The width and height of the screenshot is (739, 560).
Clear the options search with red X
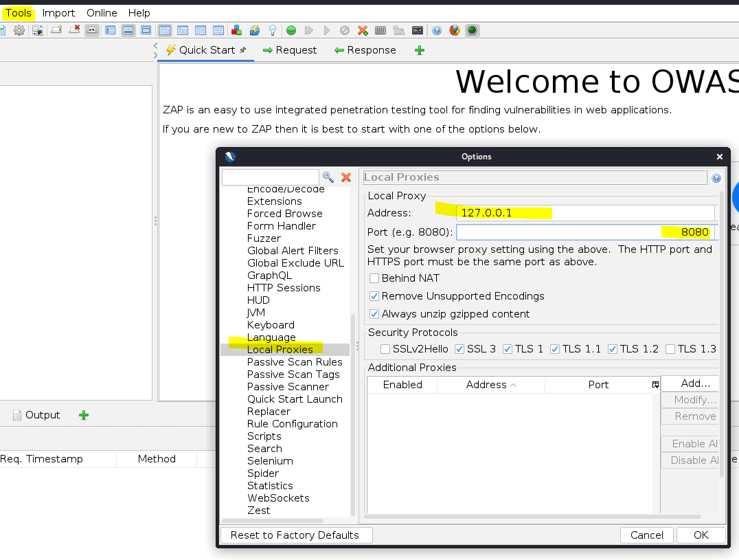[x=346, y=177]
